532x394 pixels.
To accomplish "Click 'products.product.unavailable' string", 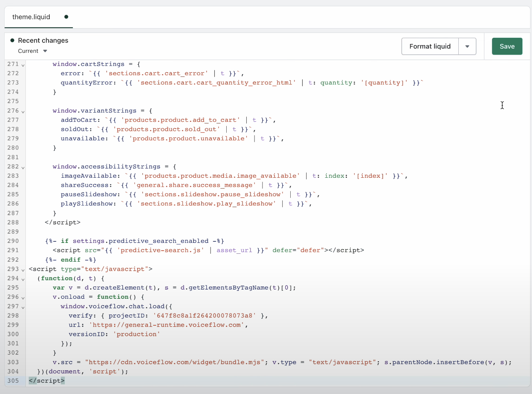I will pyautogui.click(x=189, y=138).
